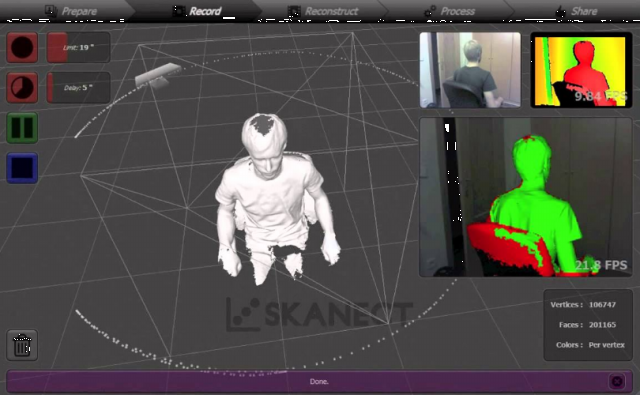The height and width of the screenshot is (395, 640).
Task: Open the Prepare tab
Action: (71, 11)
